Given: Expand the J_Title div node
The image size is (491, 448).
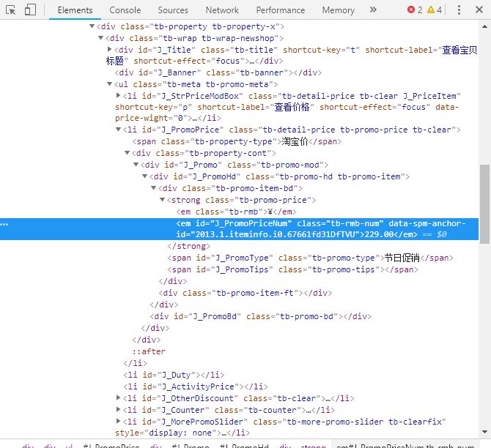Looking at the screenshot, I should tap(110, 50).
